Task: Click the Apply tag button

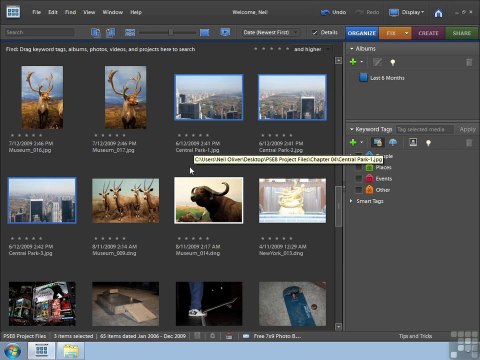Action: pos(467,129)
